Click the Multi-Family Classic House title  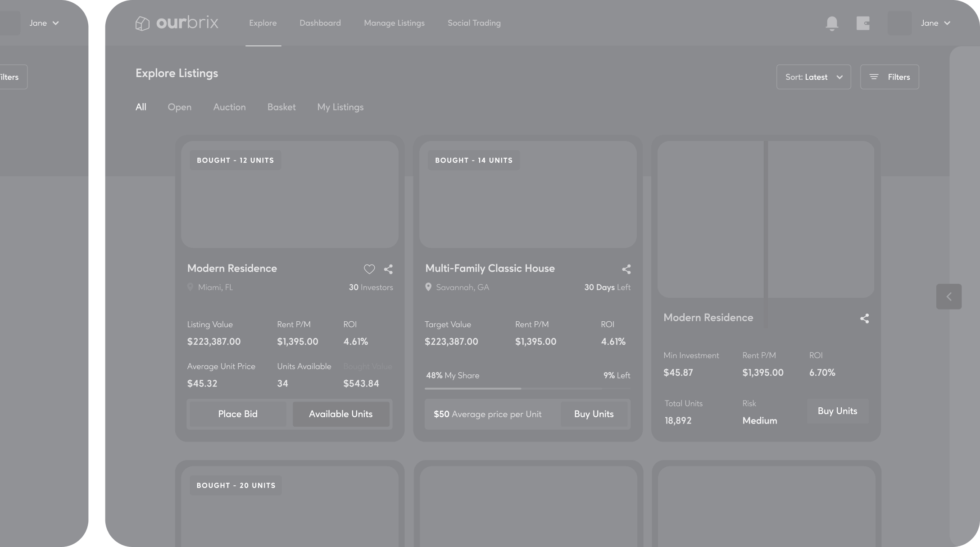490,269
